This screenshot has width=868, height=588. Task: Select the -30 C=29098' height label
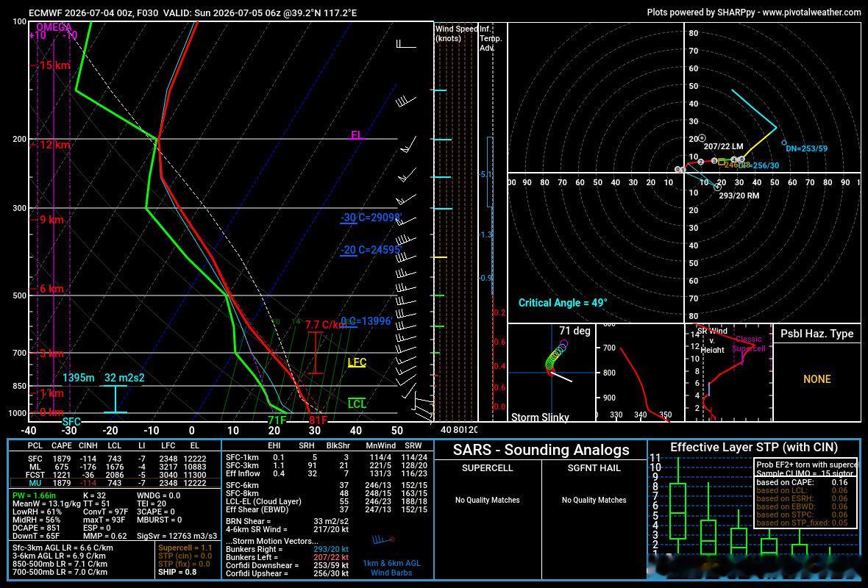[371, 218]
